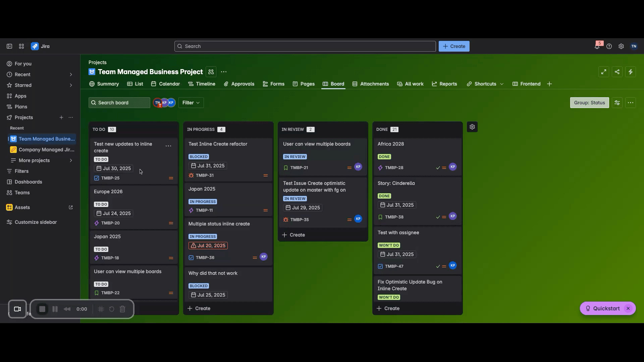Switch to the Timeline tab
This screenshot has height=362, width=644.
tap(202, 84)
